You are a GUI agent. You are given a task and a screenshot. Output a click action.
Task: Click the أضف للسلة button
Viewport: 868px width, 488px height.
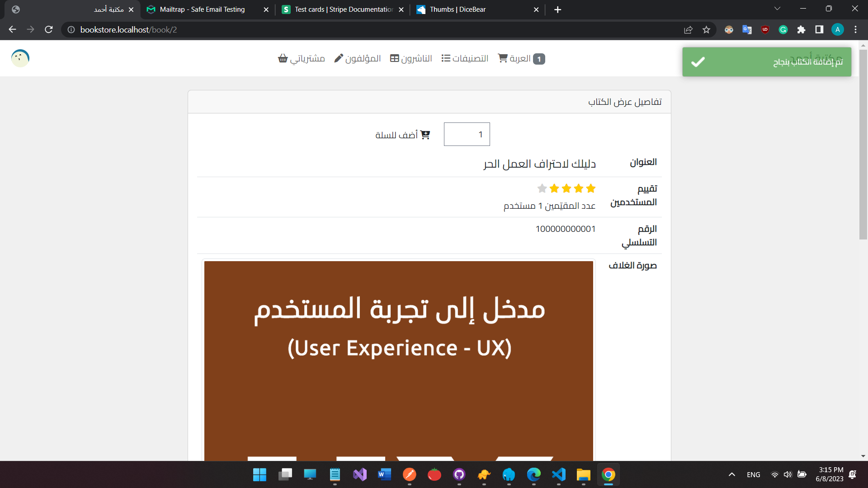403,134
